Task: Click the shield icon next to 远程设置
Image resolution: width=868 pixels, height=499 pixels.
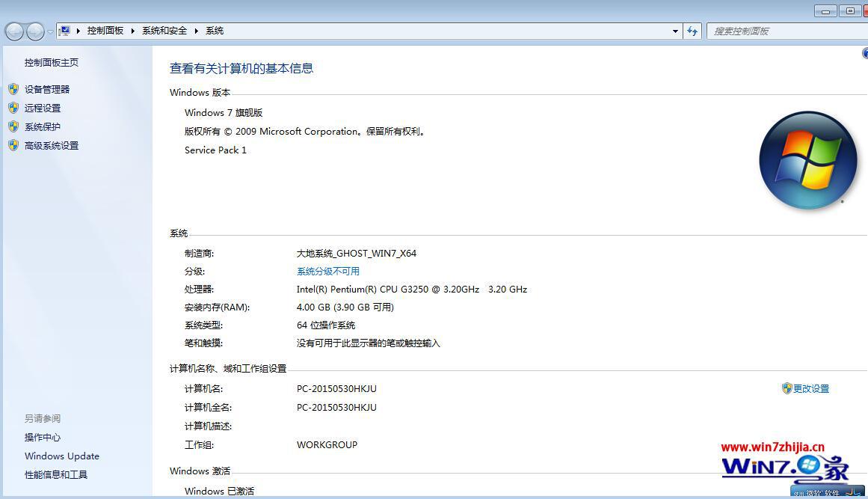Action: coord(14,108)
